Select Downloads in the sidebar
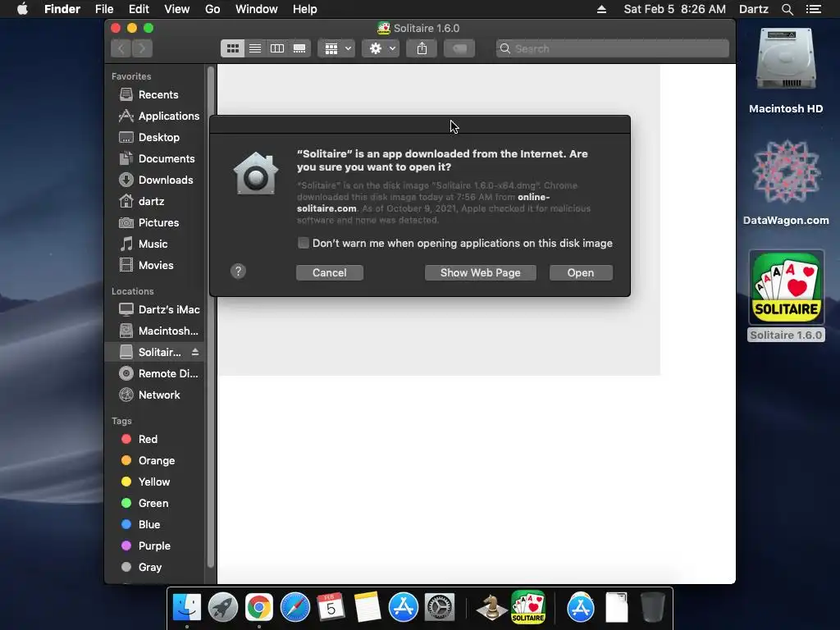The height and width of the screenshot is (630, 840). tap(155, 180)
